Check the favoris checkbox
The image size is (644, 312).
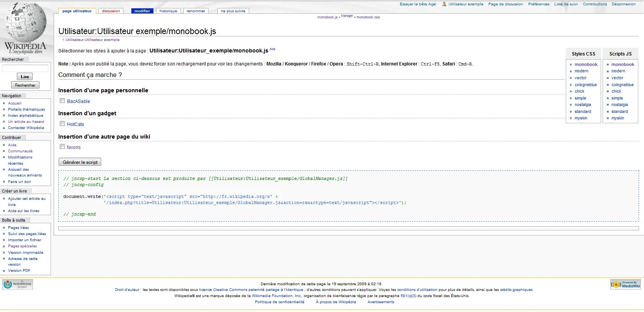pos(62,147)
